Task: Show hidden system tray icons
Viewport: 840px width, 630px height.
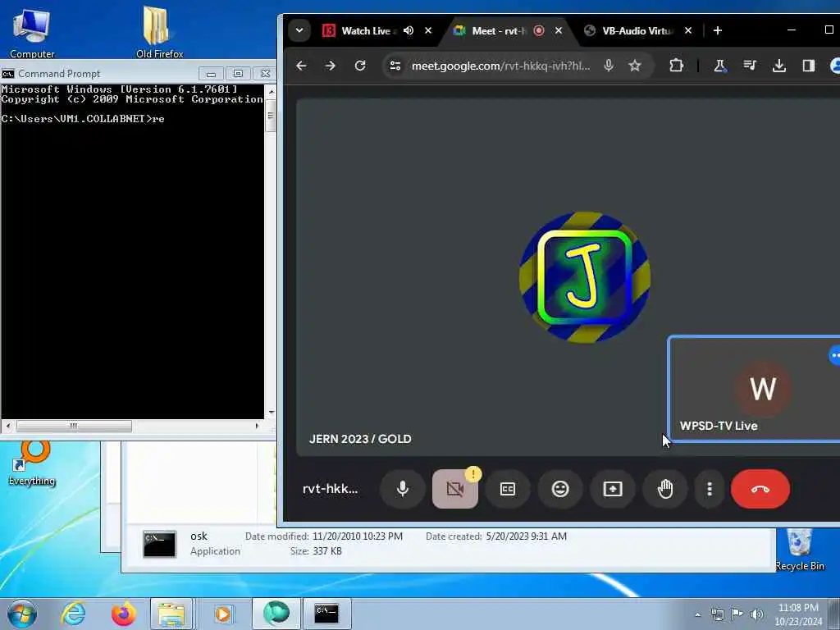Action: 697,614
